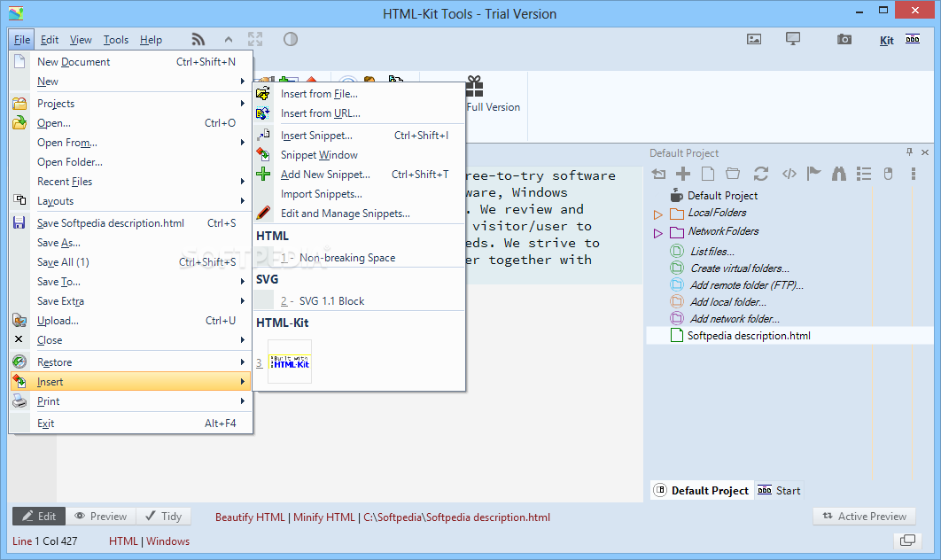This screenshot has width=941, height=560.
Task: Choose Insert from File... in submenu
Action: point(359,94)
